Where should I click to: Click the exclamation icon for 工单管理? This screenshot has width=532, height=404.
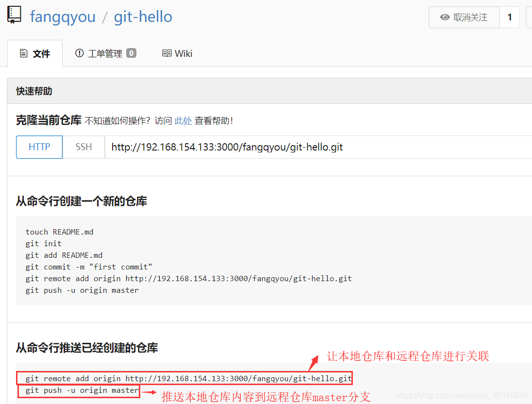coord(80,53)
